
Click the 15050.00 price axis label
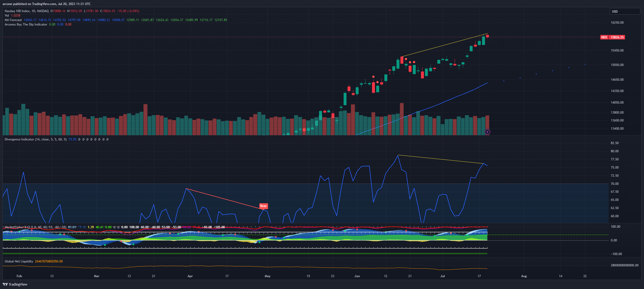pyautogui.click(x=617, y=65)
